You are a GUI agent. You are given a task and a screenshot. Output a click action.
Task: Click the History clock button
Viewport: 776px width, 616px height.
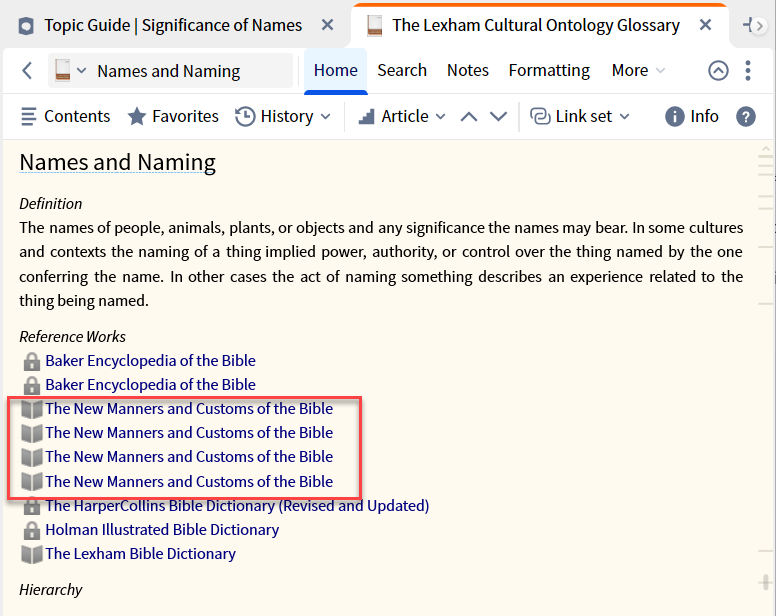coord(274,116)
